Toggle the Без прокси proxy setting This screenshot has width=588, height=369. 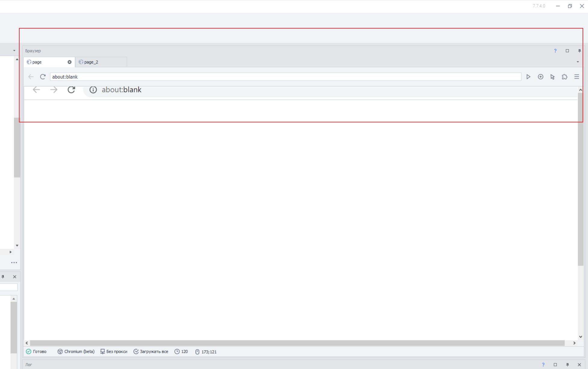click(114, 352)
